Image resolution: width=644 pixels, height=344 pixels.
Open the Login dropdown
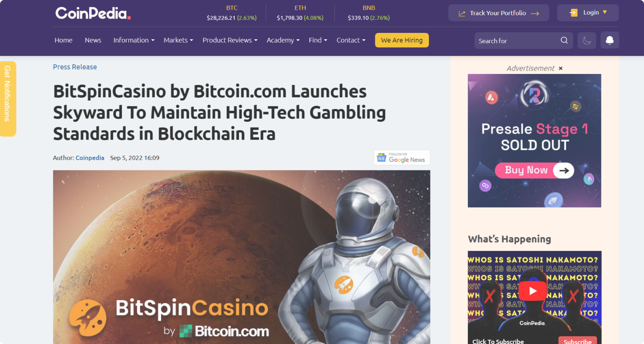pos(588,13)
